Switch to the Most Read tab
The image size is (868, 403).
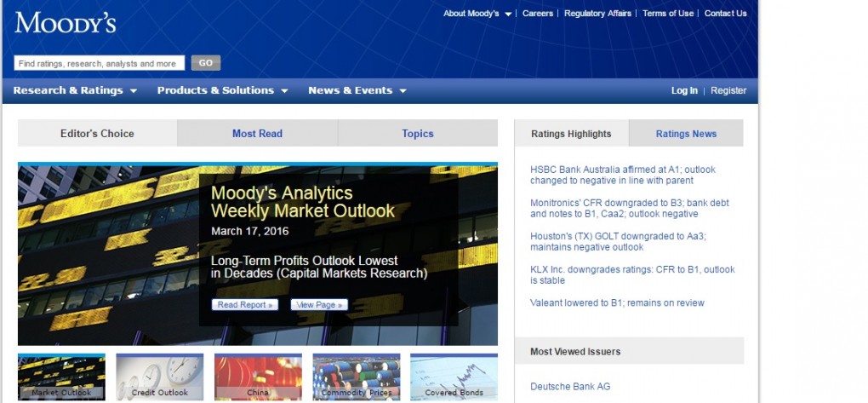(257, 133)
